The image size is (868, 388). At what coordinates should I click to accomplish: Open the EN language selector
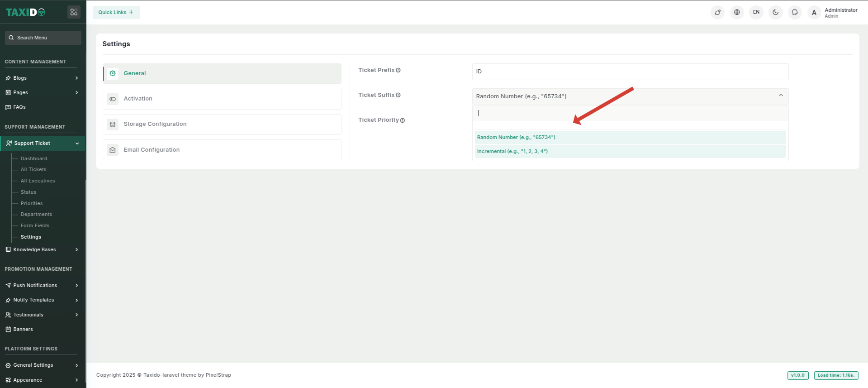coord(756,12)
